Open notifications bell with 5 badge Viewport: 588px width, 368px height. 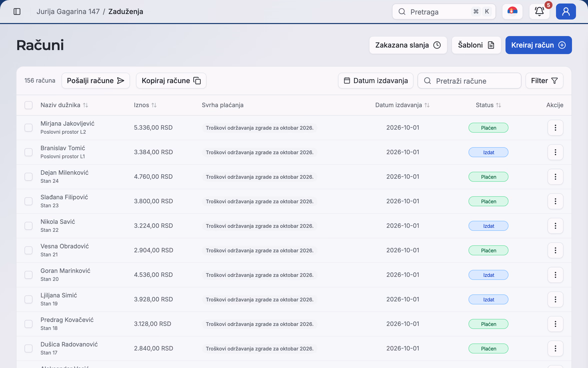[x=539, y=12]
